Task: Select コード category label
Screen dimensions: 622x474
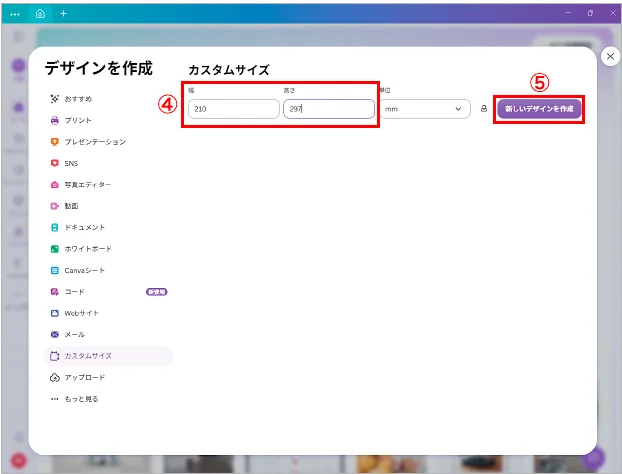Action: pyautogui.click(x=75, y=292)
